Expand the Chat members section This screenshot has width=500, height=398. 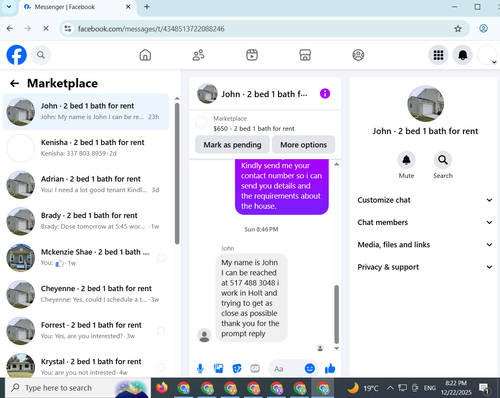tap(425, 222)
